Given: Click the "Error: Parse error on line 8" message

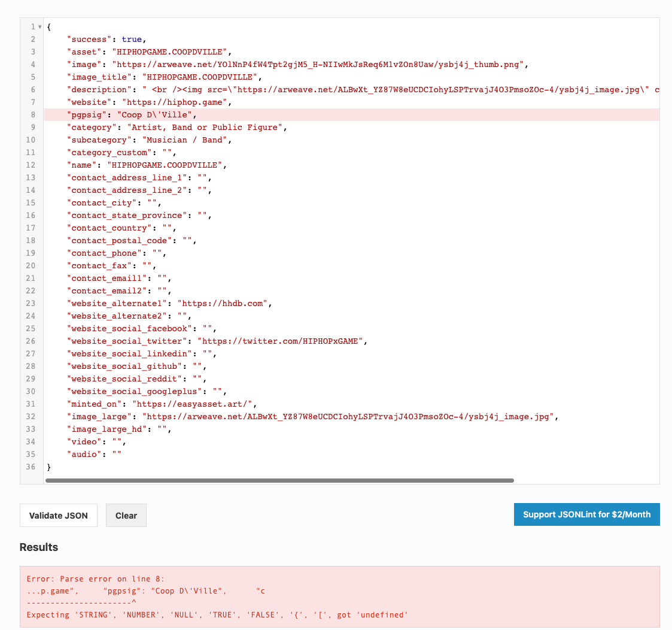Looking at the screenshot, I should [95, 579].
